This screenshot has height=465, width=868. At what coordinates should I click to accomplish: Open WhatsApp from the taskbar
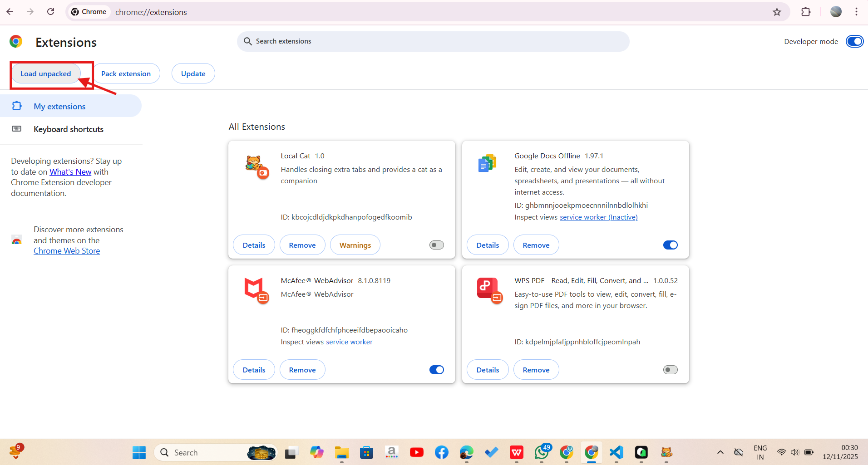pos(541,452)
